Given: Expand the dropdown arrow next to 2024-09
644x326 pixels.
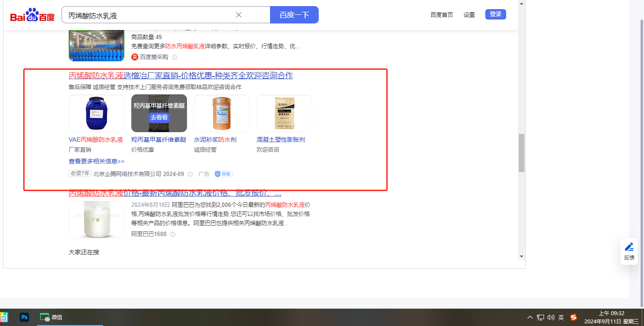Looking at the screenshot, I should pyautogui.click(x=190, y=174).
